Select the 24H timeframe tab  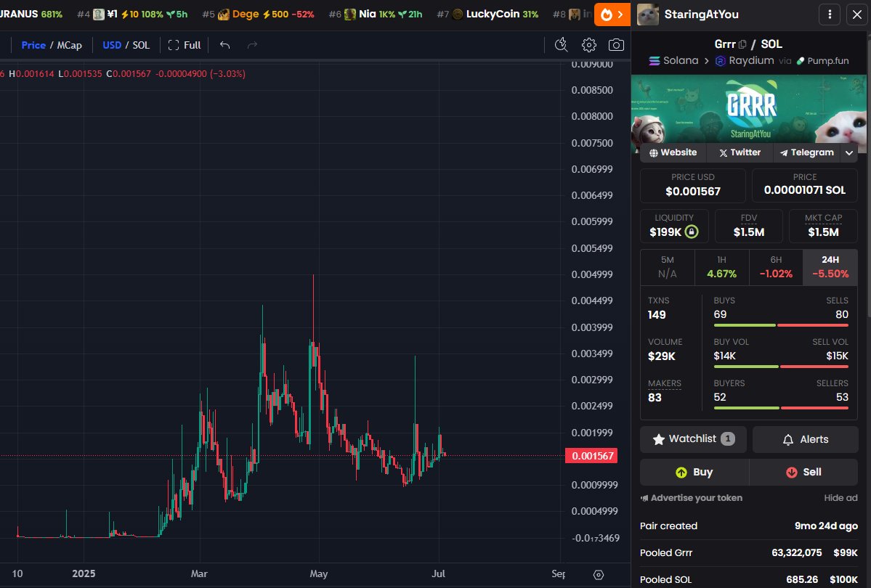830,267
